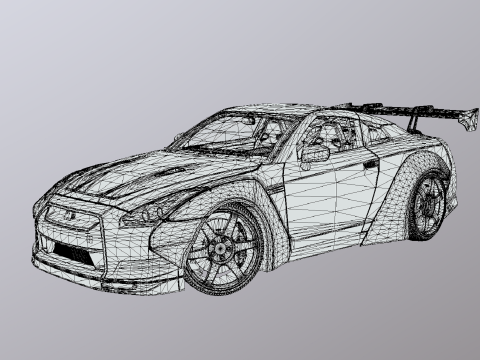Click the front grille emblem
The image size is (480, 360).
[x=69, y=216]
